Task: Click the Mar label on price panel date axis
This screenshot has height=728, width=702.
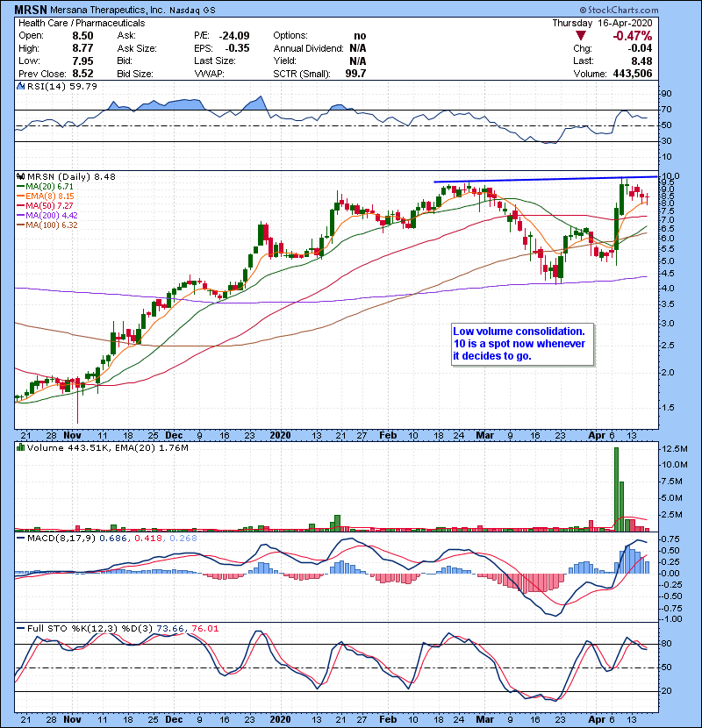Action: click(484, 436)
